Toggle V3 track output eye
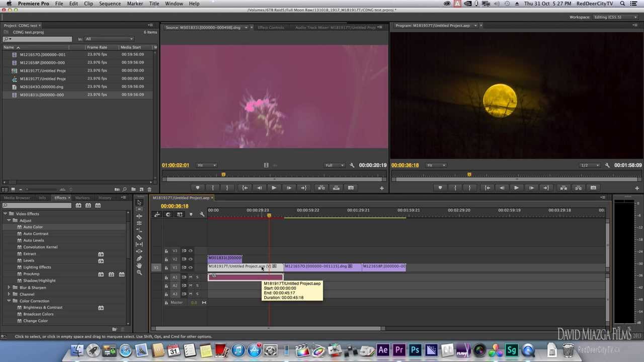Image resolution: width=644 pixels, height=362 pixels. (190, 251)
